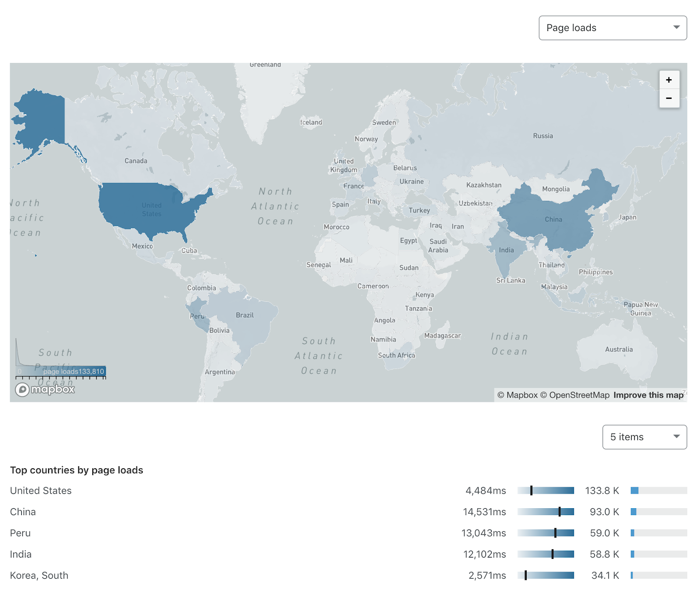Open the OpenStreetMap attribution link
The width and height of the screenshot is (700, 600).
pos(579,395)
